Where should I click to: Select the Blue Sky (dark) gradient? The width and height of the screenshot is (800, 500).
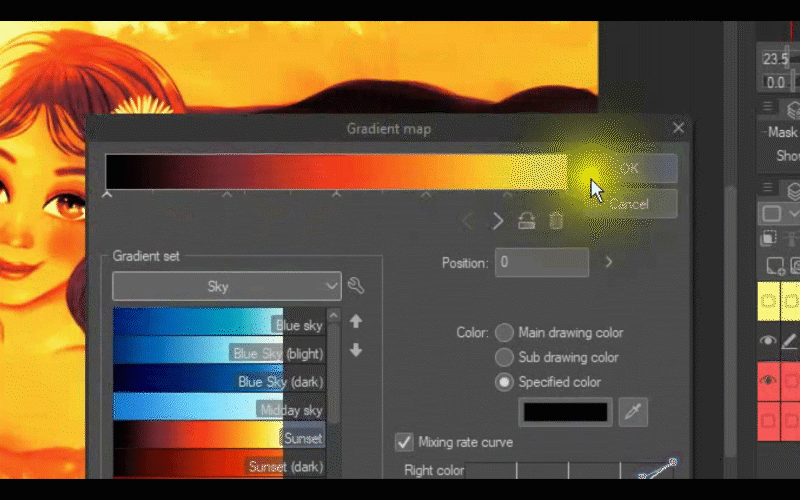pos(219,379)
